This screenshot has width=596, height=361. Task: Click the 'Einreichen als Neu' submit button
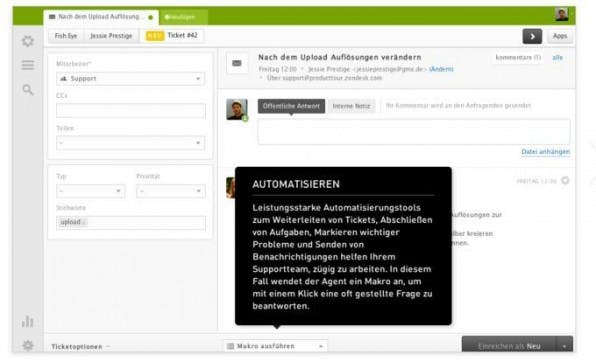click(x=509, y=345)
